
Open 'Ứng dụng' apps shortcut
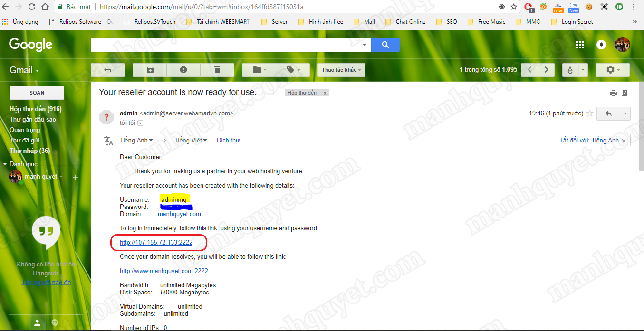click(x=20, y=21)
